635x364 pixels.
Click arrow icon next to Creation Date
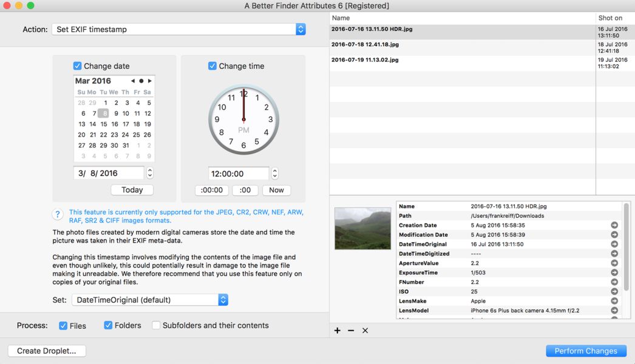coord(614,225)
